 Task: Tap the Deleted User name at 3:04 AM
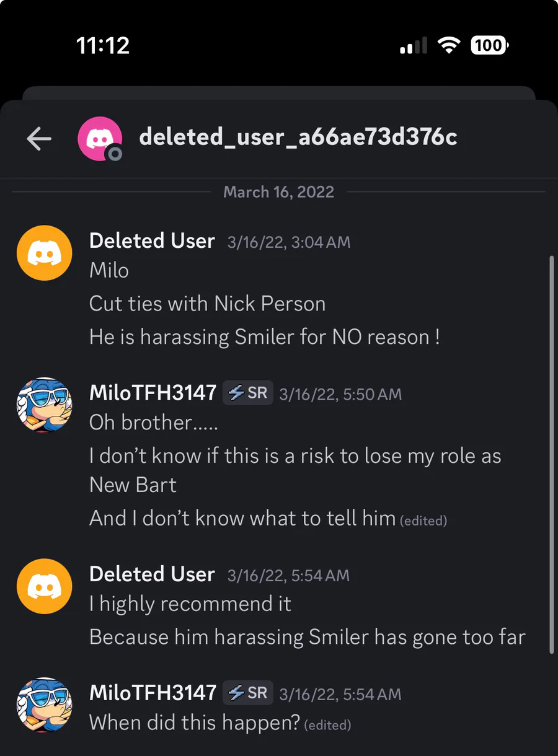tap(152, 241)
